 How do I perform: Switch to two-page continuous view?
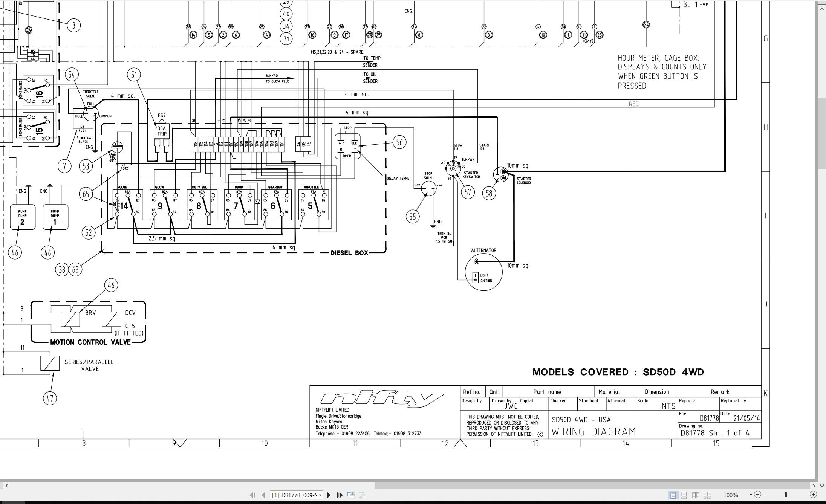coord(707,495)
